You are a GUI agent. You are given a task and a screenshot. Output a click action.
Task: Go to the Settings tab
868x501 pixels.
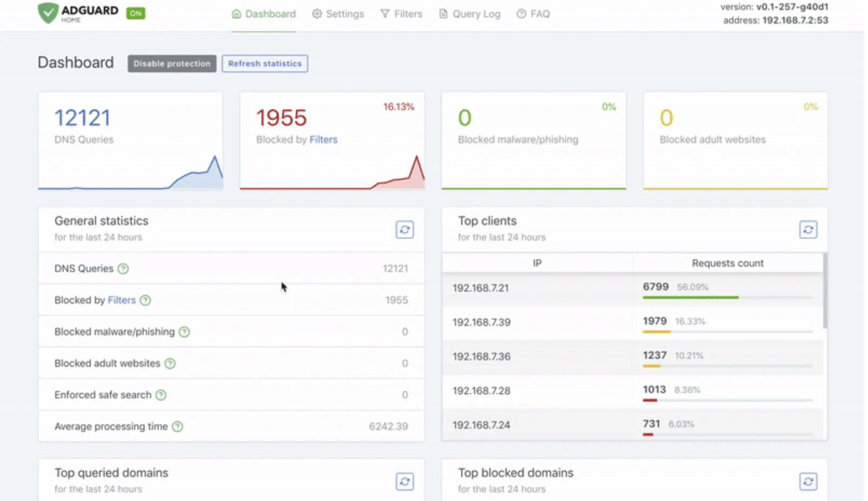pos(338,14)
